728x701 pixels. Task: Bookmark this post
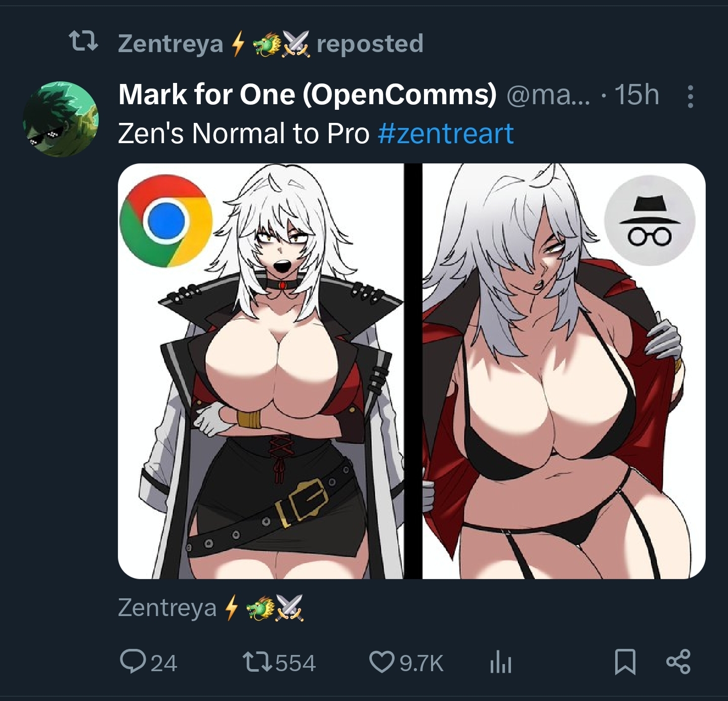tap(625, 663)
